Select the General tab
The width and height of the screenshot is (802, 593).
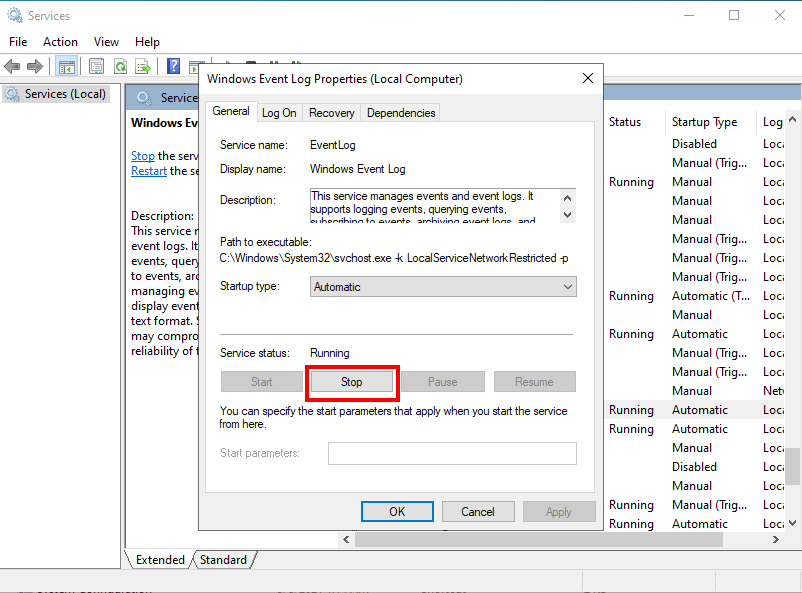[x=231, y=112]
